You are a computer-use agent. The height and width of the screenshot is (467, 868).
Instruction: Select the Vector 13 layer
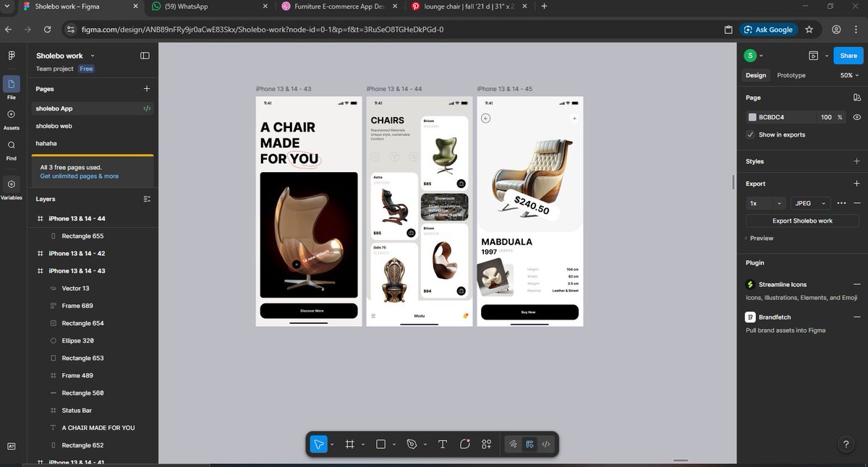pyautogui.click(x=75, y=288)
